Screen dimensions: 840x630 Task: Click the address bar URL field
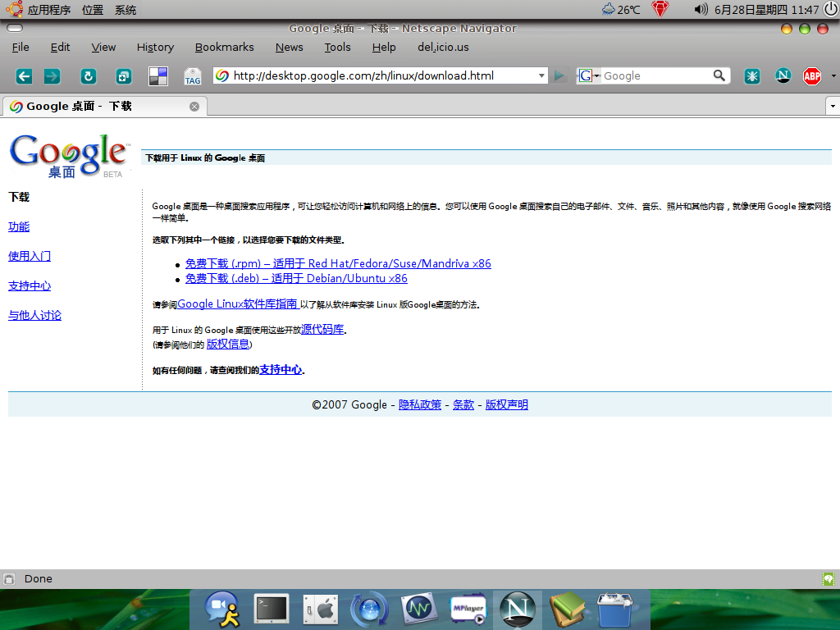pyautogui.click(x=382, y=75)
